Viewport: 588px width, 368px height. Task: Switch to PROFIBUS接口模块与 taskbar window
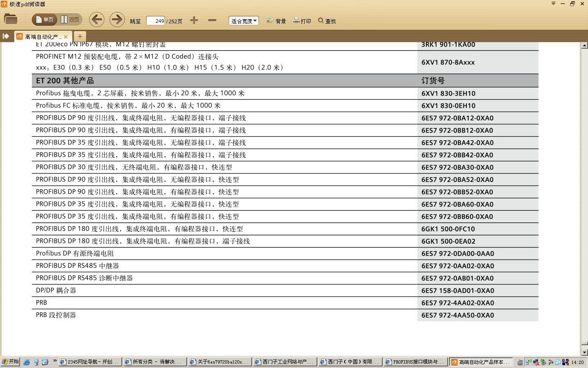point(415,362)
